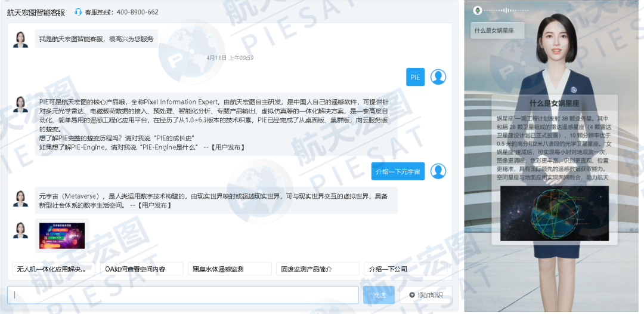644x314 pixels.
Task: Click the 什么是女娲星座 question bubble
Action: [497, 30]
